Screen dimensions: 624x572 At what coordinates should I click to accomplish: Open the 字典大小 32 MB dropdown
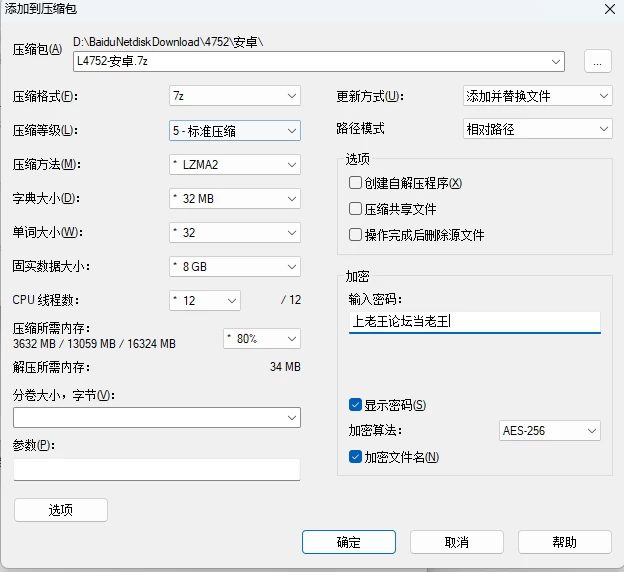pos(235,198)
